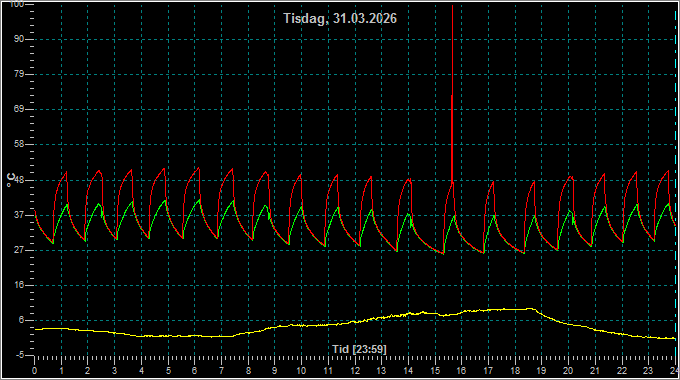Viewport: 680px width, 380px height.
Task: Click the °C unit label on y-axis
Action: click(11, 180)
